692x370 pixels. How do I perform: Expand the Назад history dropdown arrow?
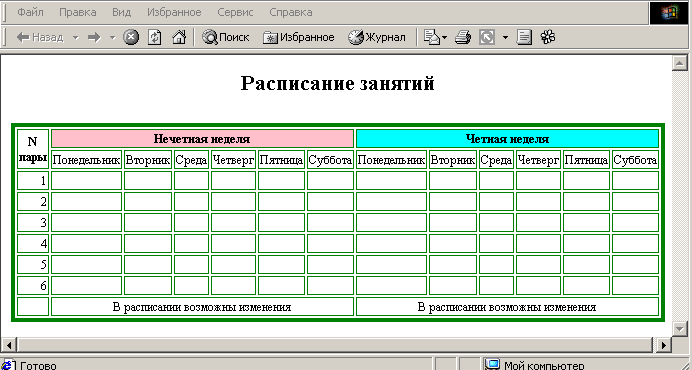tap(75, 38)
